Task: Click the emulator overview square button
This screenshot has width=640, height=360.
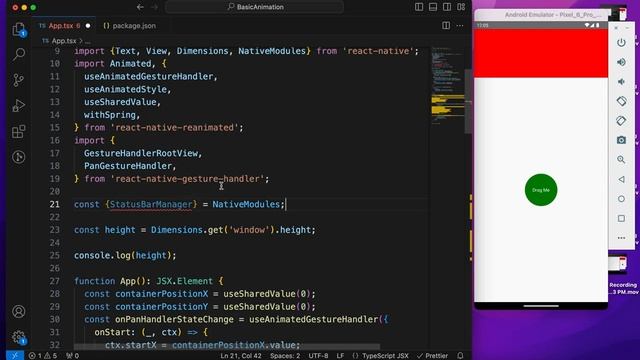Action: coord(621,218)
